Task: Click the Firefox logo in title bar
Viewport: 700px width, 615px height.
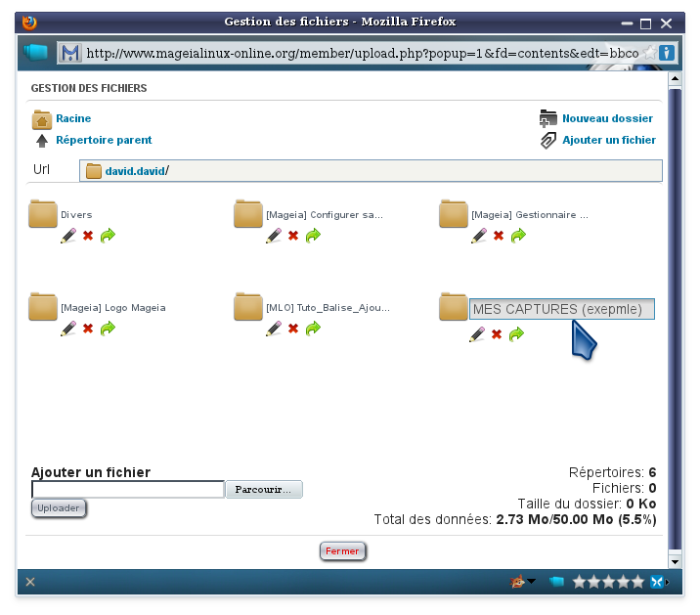Action: pyautogui.click(x=29, y=22)
